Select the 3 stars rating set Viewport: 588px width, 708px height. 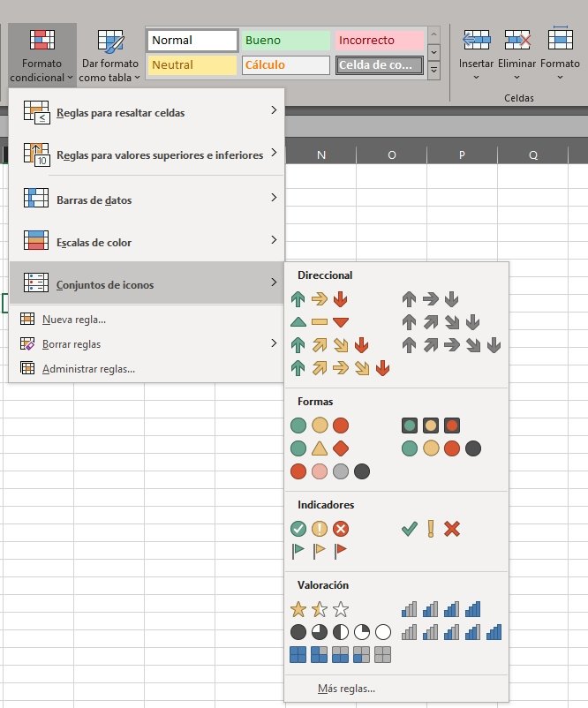coord(320,609)
